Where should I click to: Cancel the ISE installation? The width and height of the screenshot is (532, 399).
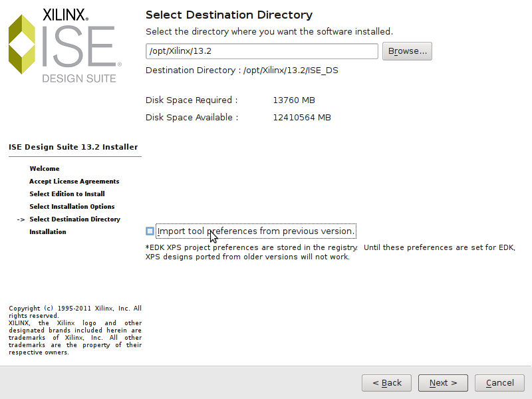(x=500, y=383)
